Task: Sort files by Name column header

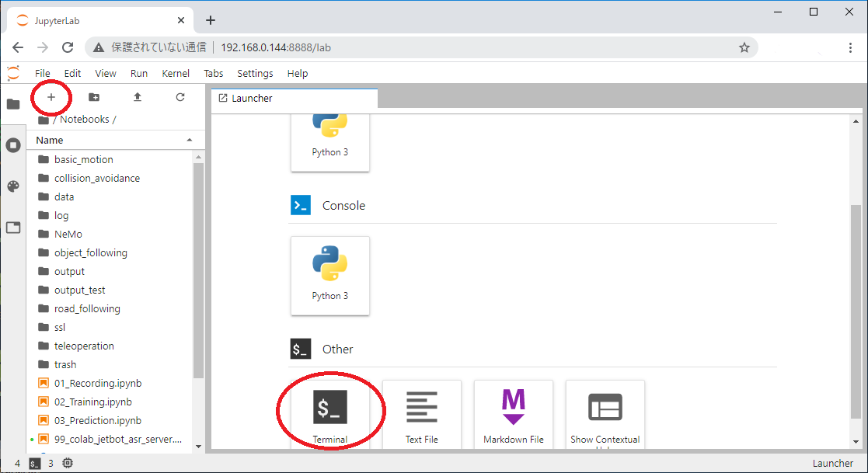Action: [115, 141]
